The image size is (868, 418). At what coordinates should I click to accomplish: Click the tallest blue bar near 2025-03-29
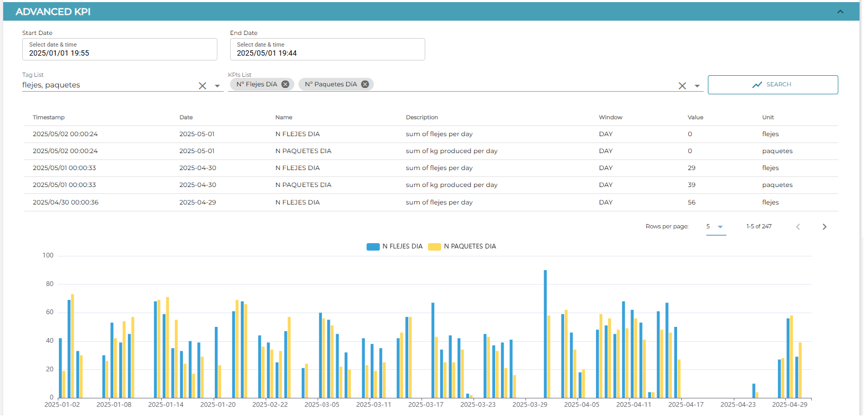tap(545, 334)
